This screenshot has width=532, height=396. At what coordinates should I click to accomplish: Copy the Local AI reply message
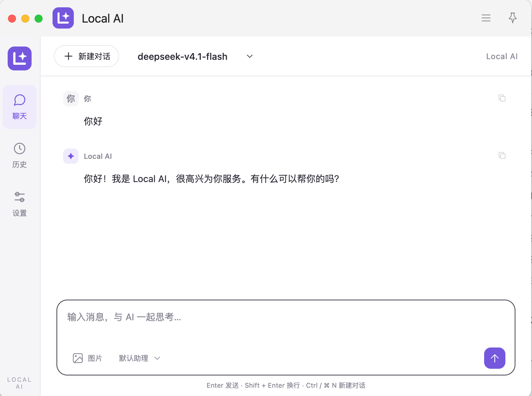pyautogui.click(x=502, y=155)
